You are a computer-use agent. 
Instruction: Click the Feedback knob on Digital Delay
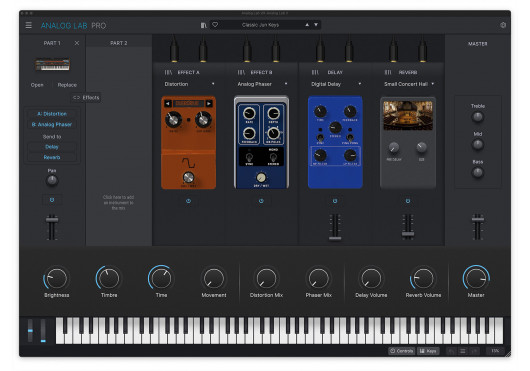click(x=350, y=111)
